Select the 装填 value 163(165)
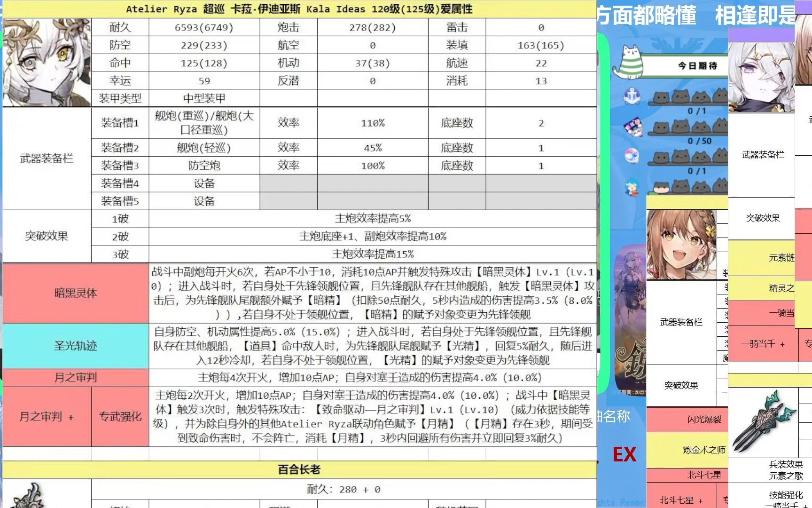This screenshot has width=812, height=508. [541, 45]
